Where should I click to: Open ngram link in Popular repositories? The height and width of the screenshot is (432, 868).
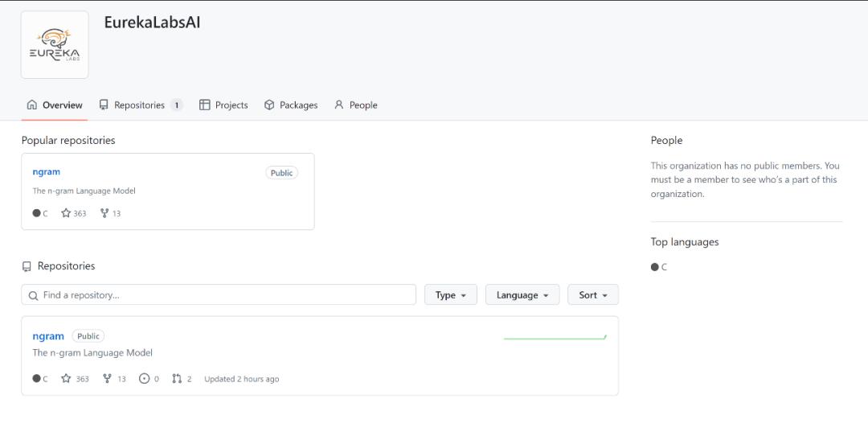click(46, 172)
